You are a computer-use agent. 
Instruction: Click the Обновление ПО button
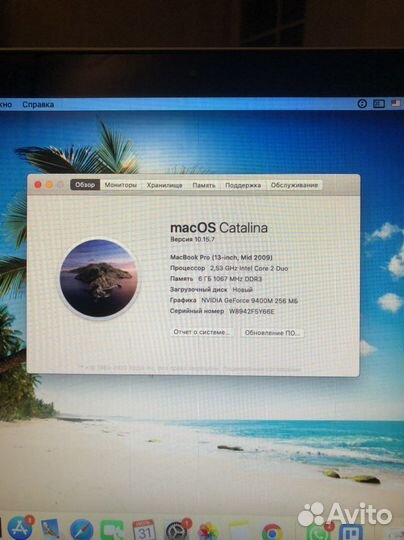tap(272, 333)
